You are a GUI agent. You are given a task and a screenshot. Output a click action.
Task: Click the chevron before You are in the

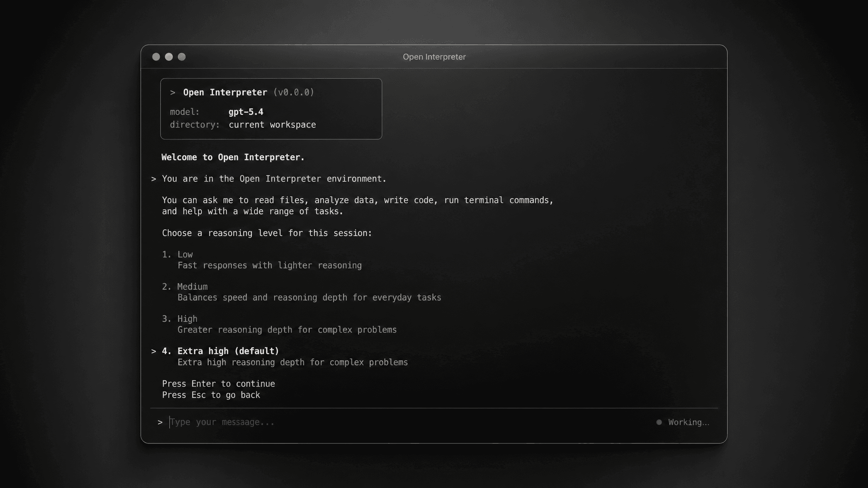click(x=153, y=179)
